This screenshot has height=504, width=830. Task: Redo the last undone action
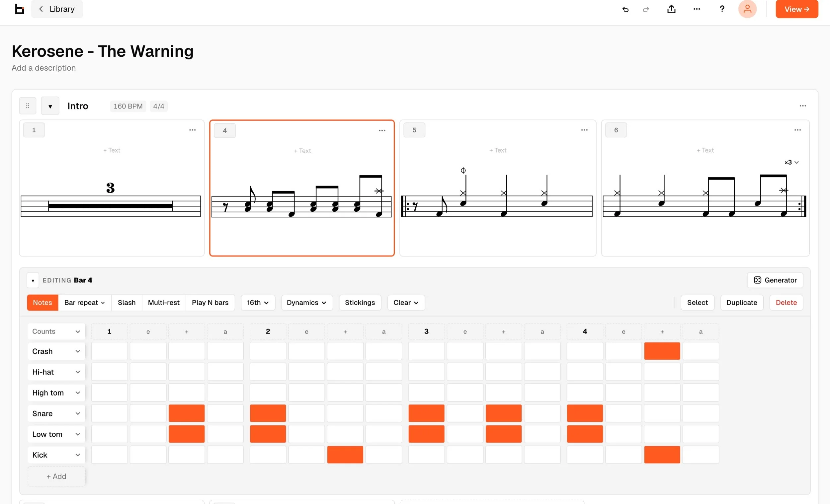point(646,9)
